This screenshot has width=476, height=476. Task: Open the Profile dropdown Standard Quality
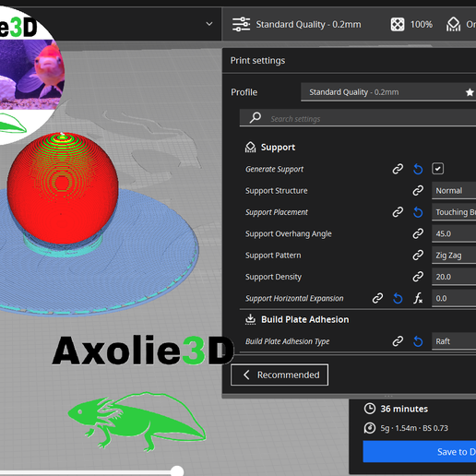coord(388,92)
